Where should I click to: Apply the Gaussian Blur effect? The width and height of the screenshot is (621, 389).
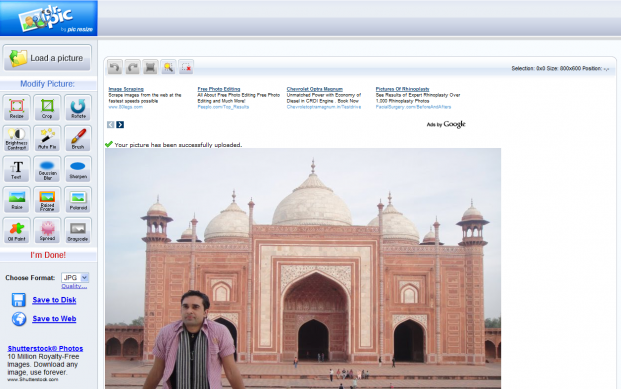click(x=47, y=169)
